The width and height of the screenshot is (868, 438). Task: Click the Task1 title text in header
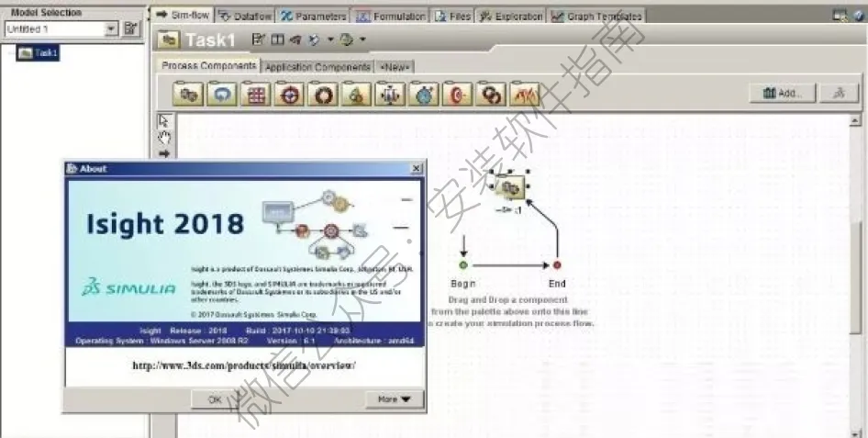pos(210,39)
